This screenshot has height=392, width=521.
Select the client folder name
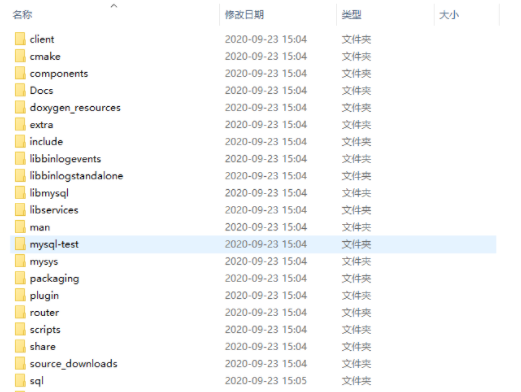point(42,39)
